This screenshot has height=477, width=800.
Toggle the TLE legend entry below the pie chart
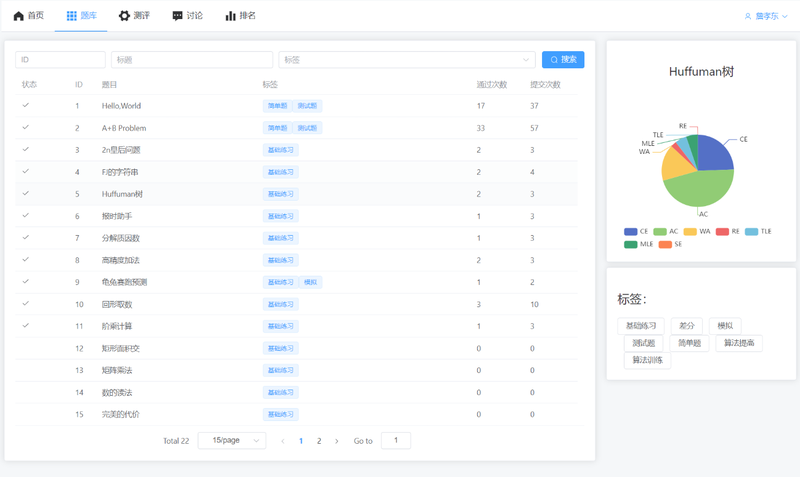point(758,232)
